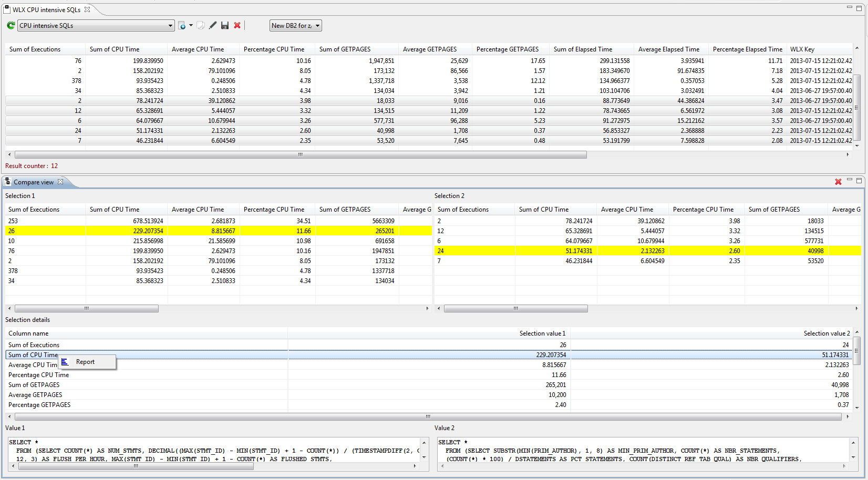Screen dimensions: 868x480
Task: Click the red X delete icon in toolbar
Action: 237,25
